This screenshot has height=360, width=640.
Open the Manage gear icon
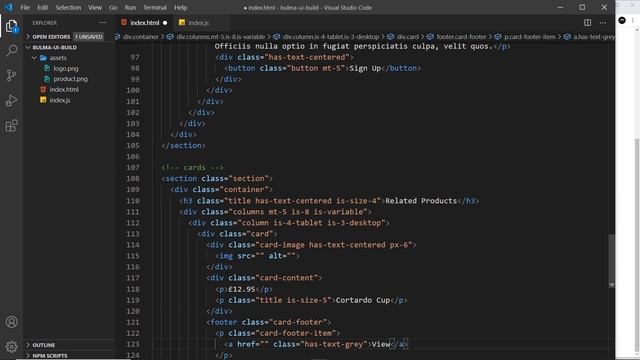pyautogui.click(x=11, y=347)
